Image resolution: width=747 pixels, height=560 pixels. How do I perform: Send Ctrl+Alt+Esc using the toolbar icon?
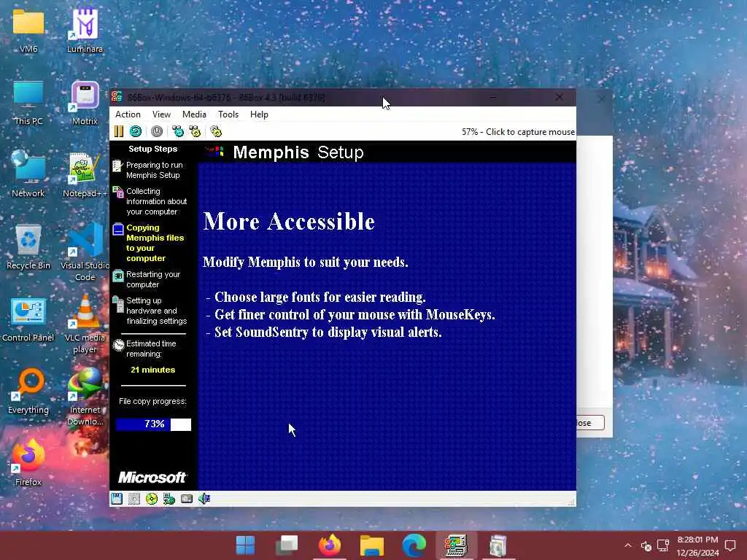click(x=195, y=131)
